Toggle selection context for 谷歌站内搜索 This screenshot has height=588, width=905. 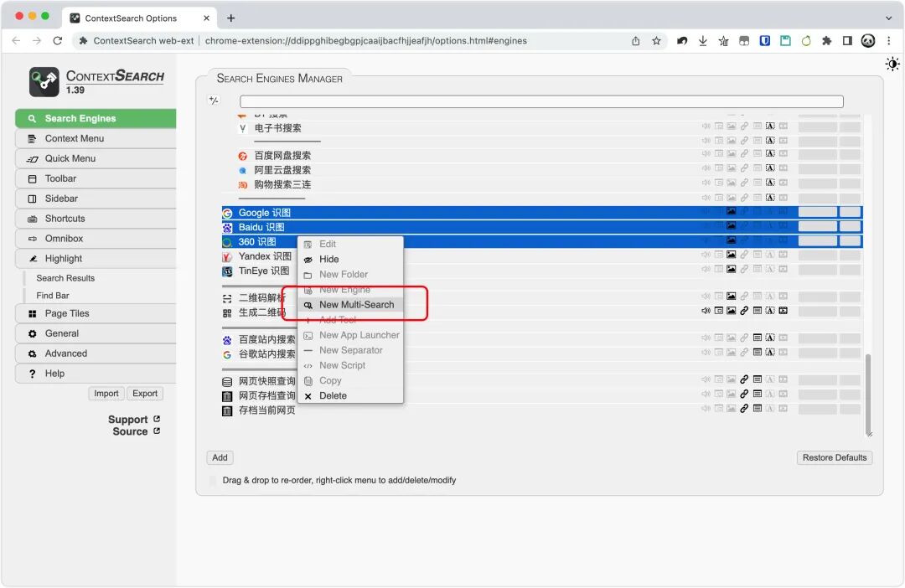(x=770, y=352)
